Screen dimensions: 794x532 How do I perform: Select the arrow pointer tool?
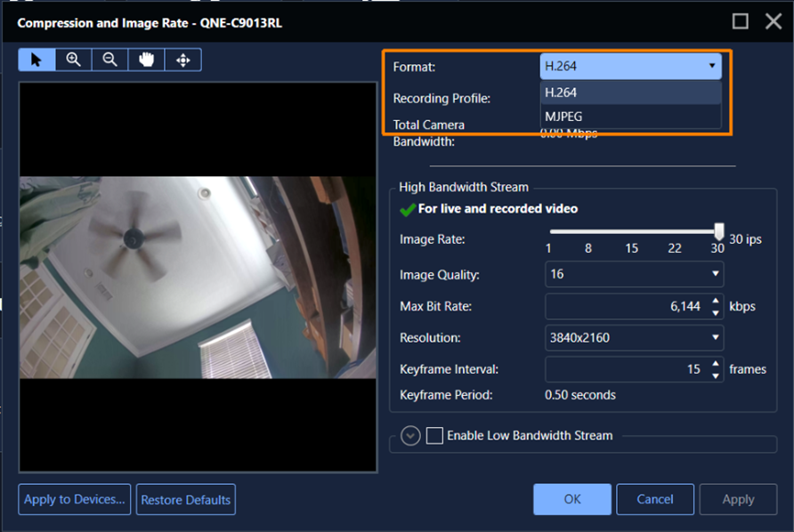pyautogui.click(x=36, y=60)
